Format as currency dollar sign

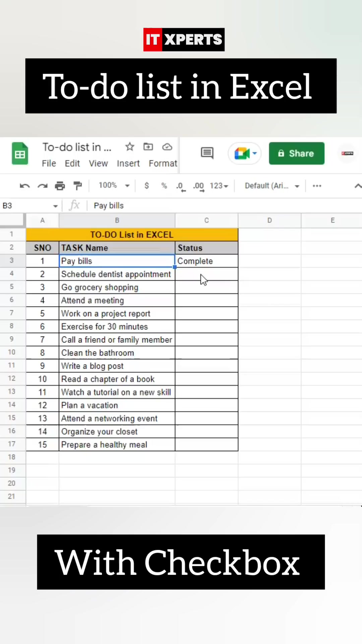tap(146, 185)
